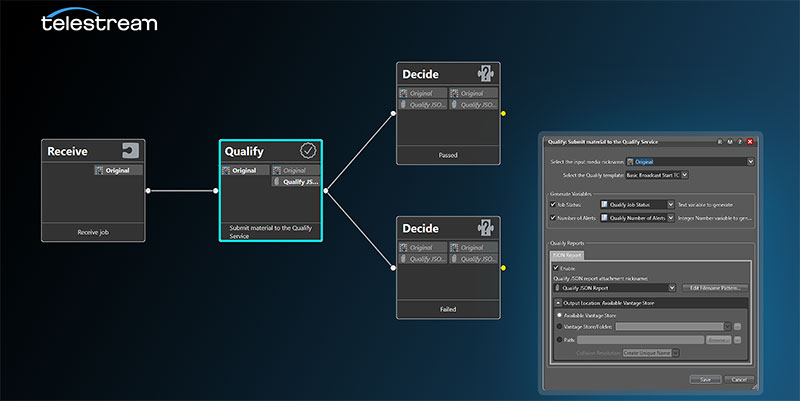Uncheck the Number of Alerts checkbox
This screenshot has width=800, height=401.
[554, 218]
